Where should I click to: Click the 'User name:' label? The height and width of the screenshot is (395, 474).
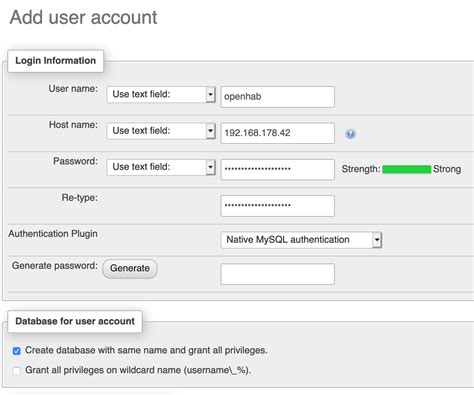point(73,89)
